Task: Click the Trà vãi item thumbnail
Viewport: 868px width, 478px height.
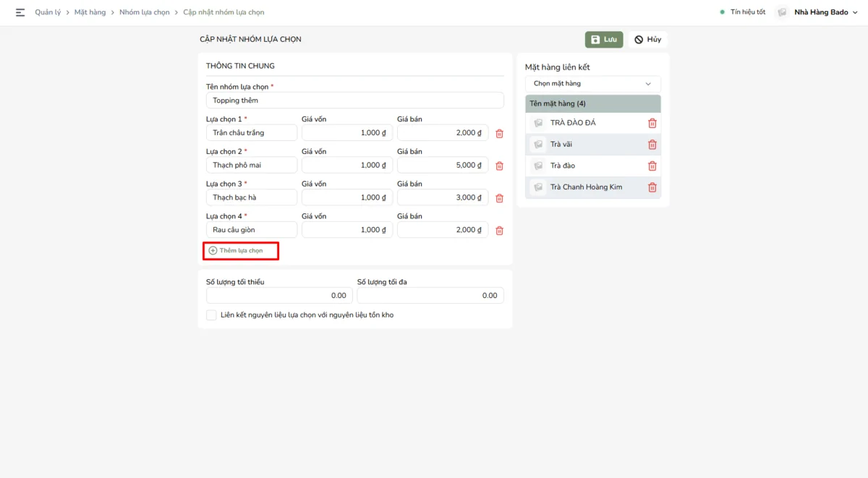Action: 538,145
